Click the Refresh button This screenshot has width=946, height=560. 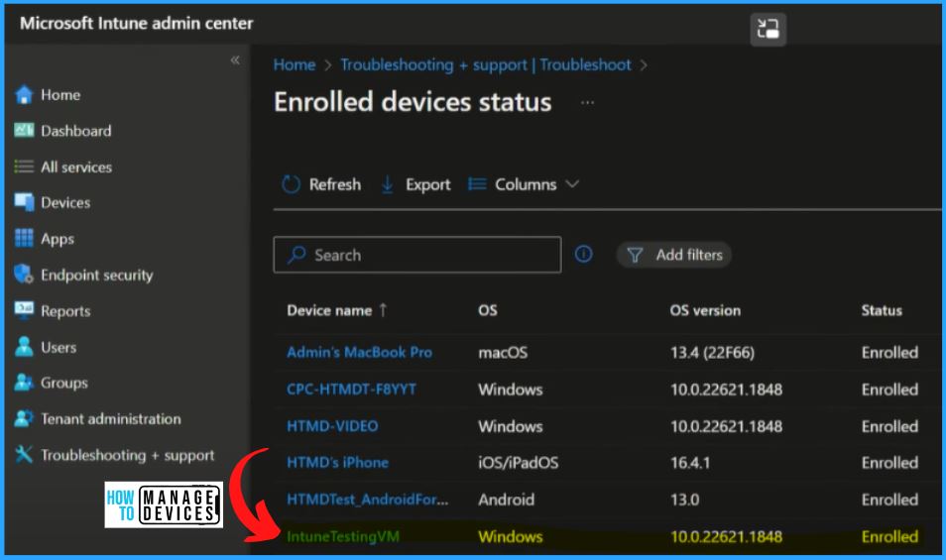tap(321, 184)
